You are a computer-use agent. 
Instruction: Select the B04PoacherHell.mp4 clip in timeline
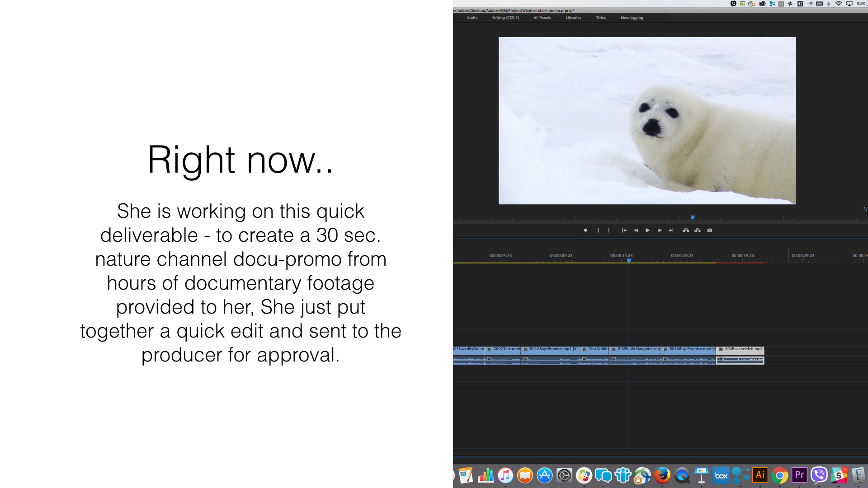[741, 349]
